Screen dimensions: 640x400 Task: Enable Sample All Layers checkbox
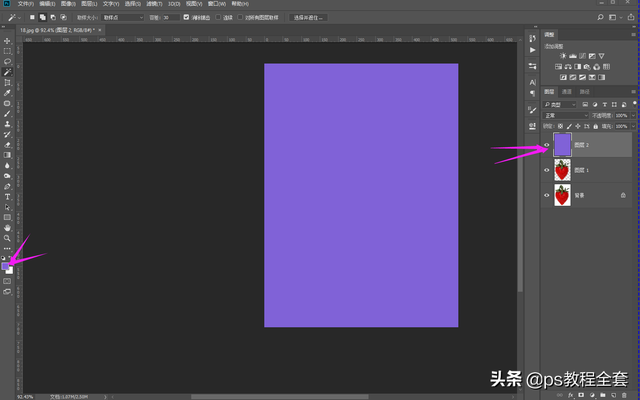240,17
